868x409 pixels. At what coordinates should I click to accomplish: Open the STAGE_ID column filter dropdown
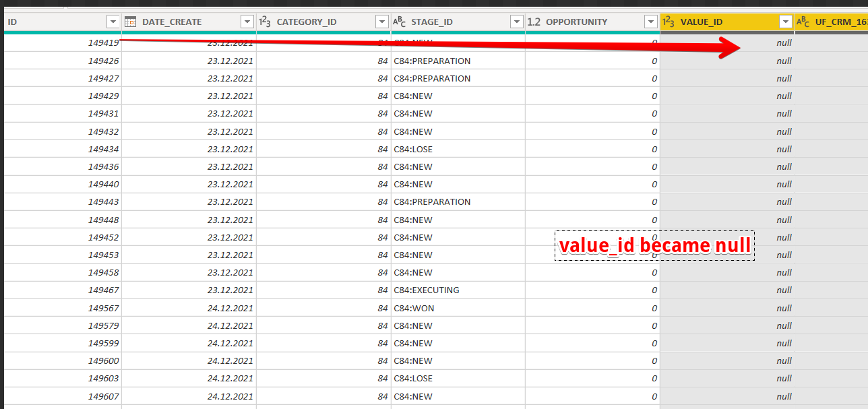517,22
